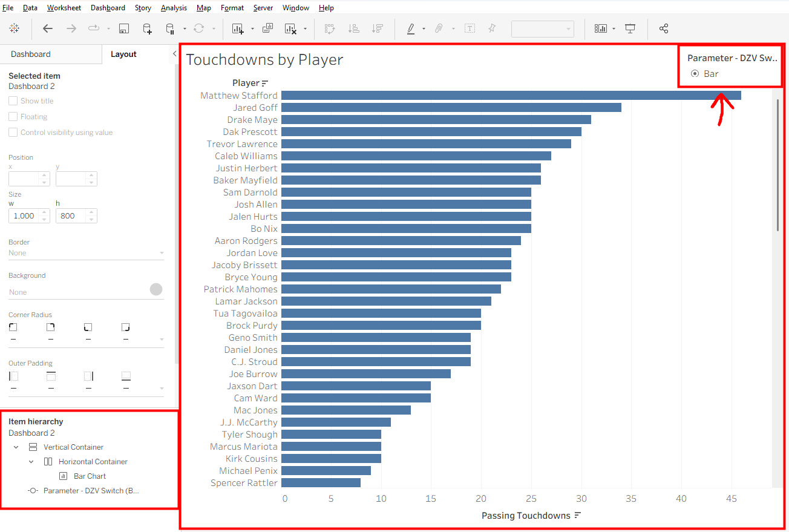
Task: Open the File menu
Action: (x=8, y=8)
